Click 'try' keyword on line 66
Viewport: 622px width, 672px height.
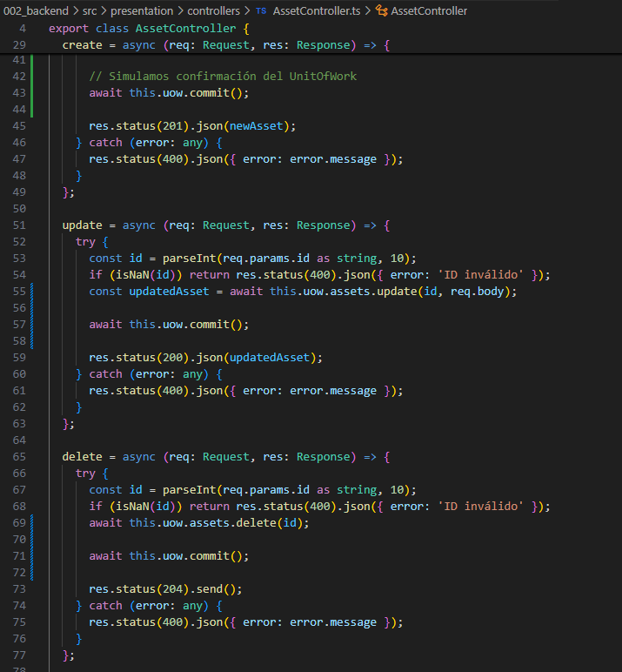pos(85,474)
